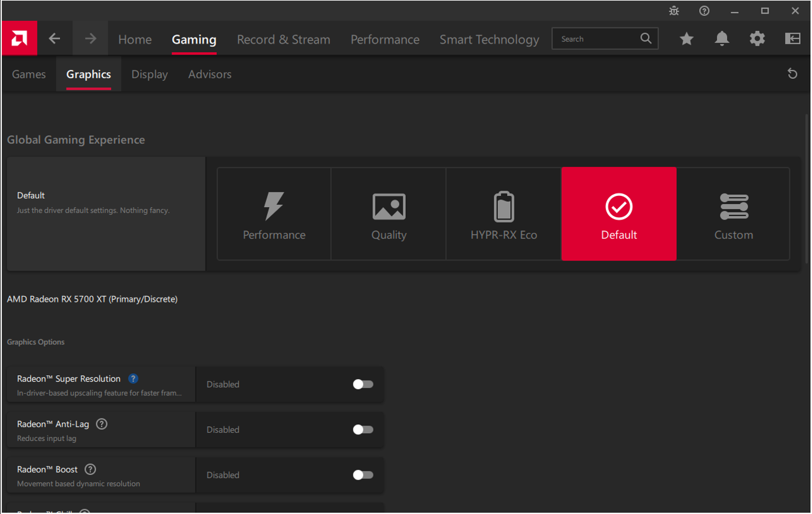Viewport: 812px width, 514px height.
Task: Open the bug report tool icon
Action: (674, 11)
